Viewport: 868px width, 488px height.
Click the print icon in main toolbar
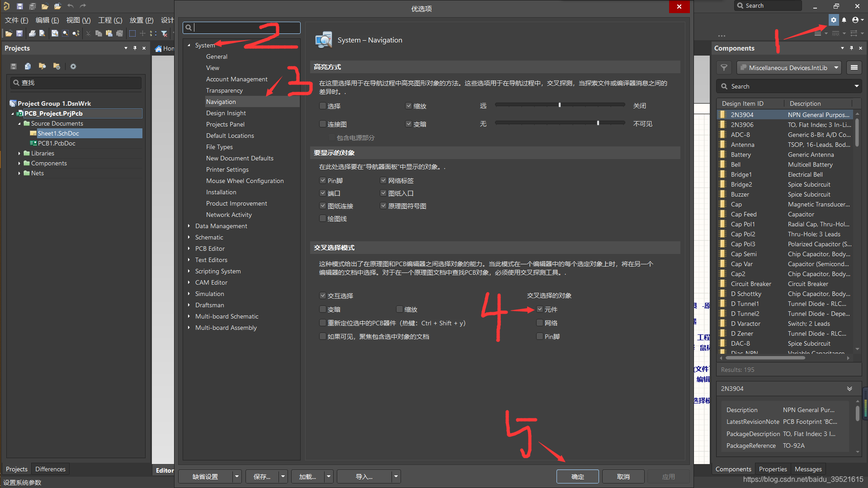[x=32, y=33]
